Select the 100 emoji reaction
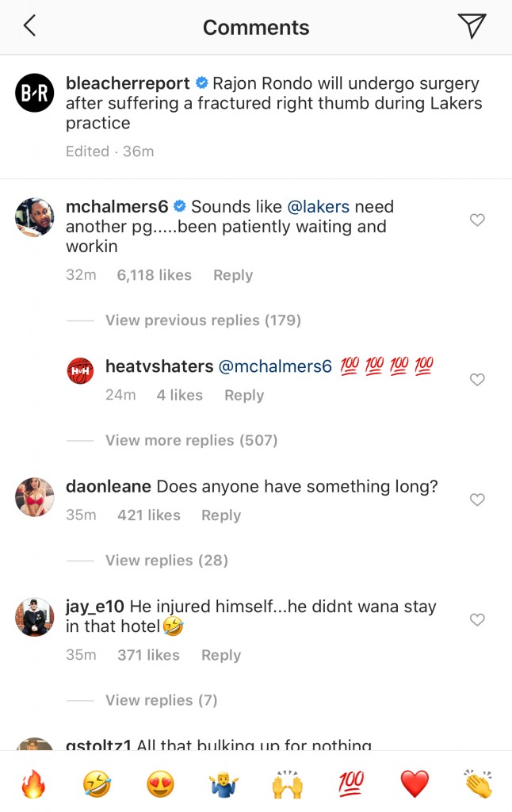Image resolution: width=512 pixels, height=812 pixels. pos(351,785)
